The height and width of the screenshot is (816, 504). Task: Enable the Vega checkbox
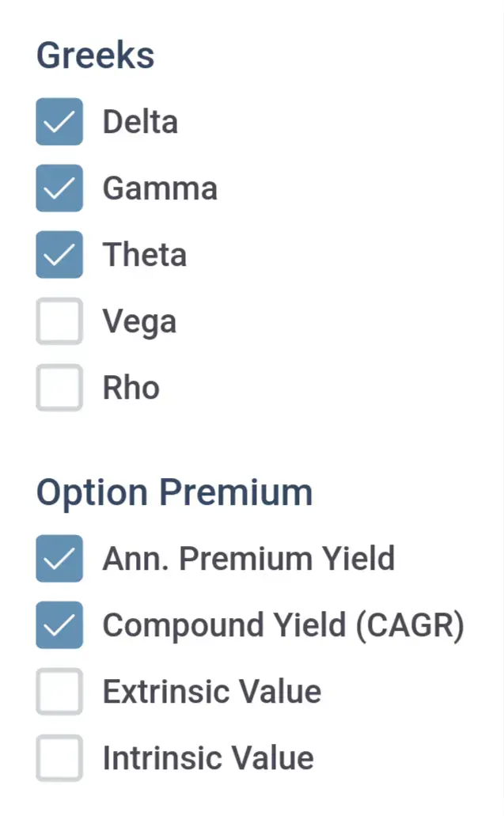[59, 321]
